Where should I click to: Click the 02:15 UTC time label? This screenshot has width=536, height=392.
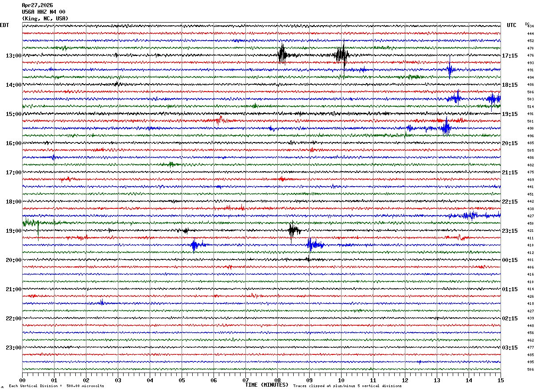coord(510,319)
